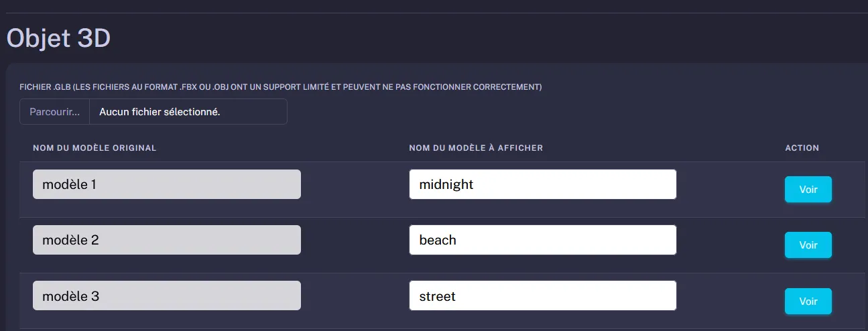Click the greyed modèle 1 original name field
The height and width of the screenshot is (331, 868).
click(x=166, y=184)
